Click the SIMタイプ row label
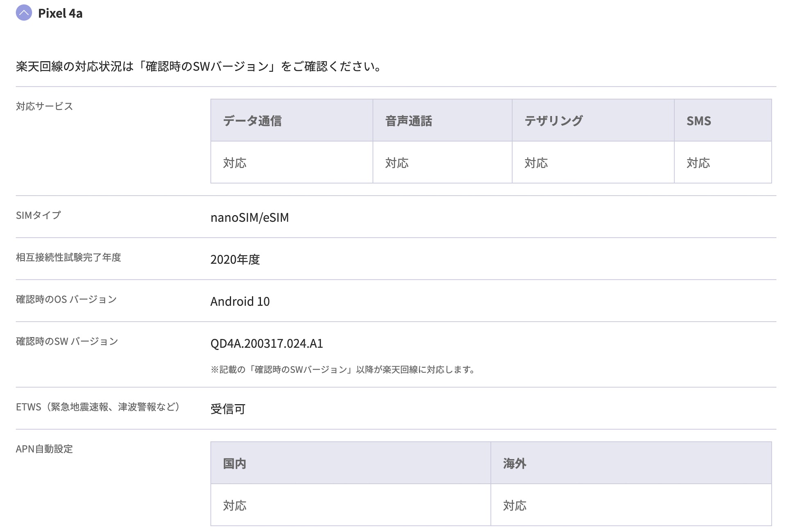 coord(38,215)
